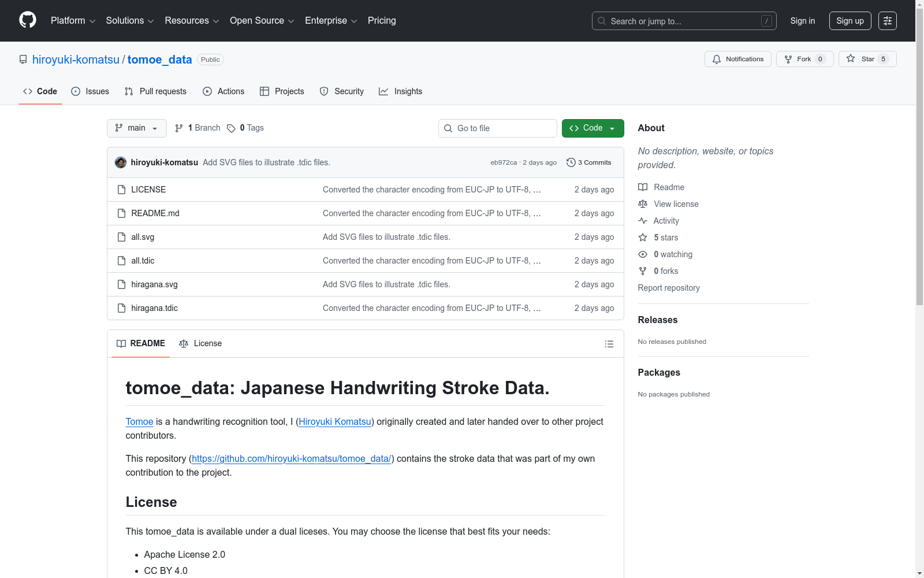Switch to the Insights tab
Image resolution: width=924 pixels, height=578 pixels.
(x=400, y=91)
